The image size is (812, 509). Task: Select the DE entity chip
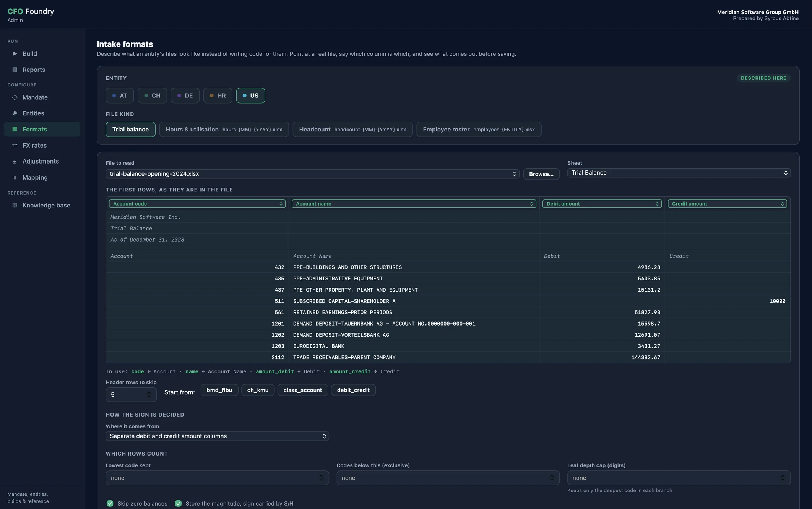(185, 96)
